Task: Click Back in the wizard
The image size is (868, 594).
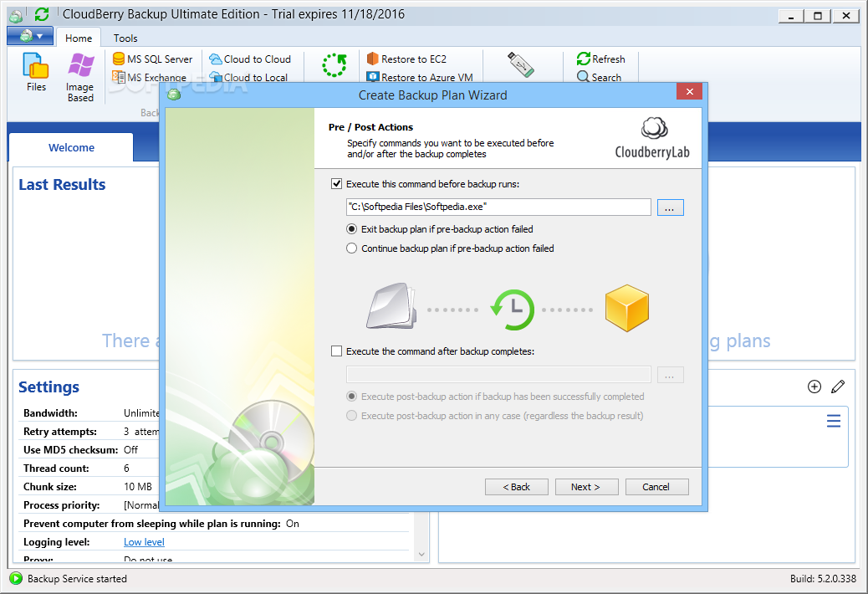Action: click(x=517, y=487)
